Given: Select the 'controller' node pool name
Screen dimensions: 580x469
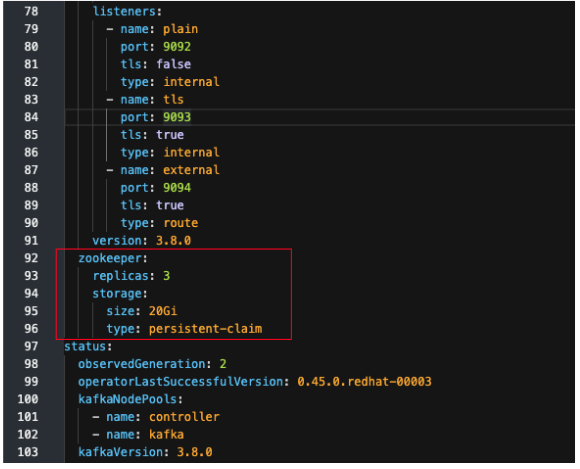Looking at the screenshot, I should pyautogui.click(x=184, y=417).
